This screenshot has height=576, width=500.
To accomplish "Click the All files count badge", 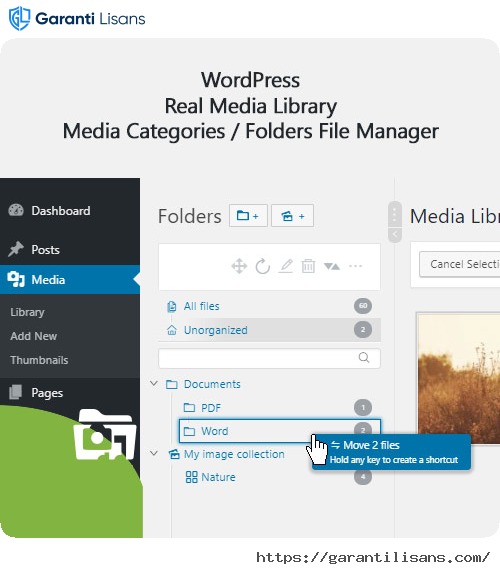I will (363, 306).
